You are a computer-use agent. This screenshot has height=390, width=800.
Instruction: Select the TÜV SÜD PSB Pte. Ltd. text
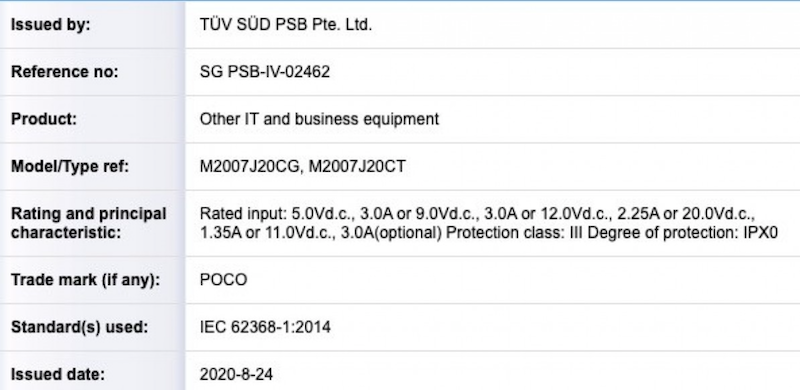pos(286,25)
